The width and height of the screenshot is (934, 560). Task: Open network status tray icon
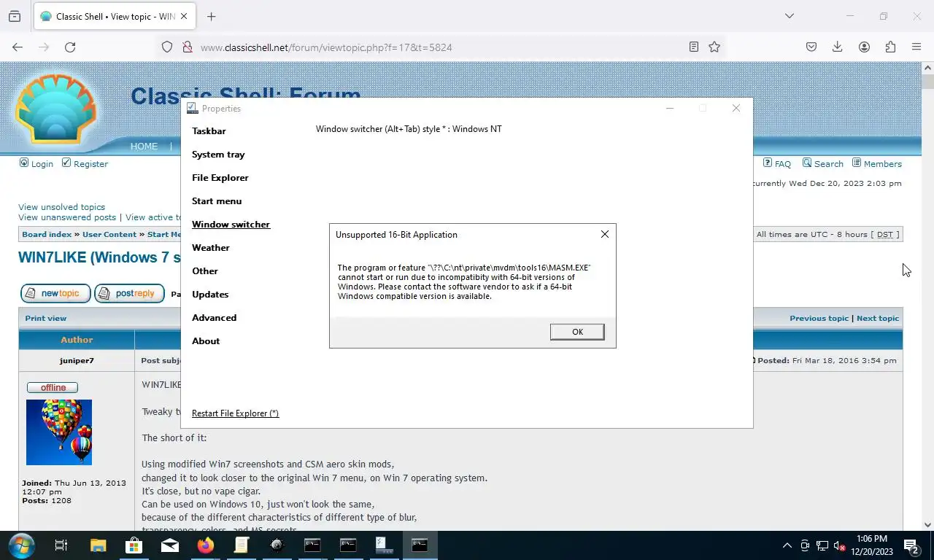click(x=822, y=545)
